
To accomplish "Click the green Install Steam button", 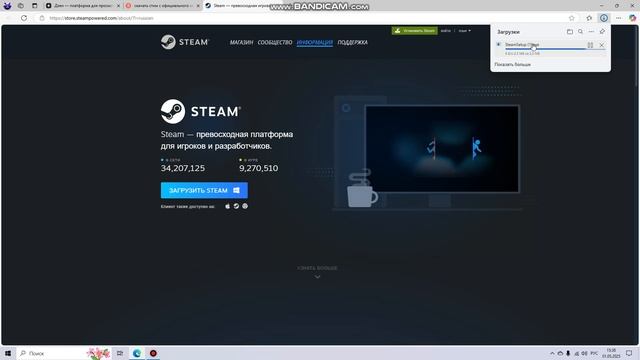I will click(415, 31).
